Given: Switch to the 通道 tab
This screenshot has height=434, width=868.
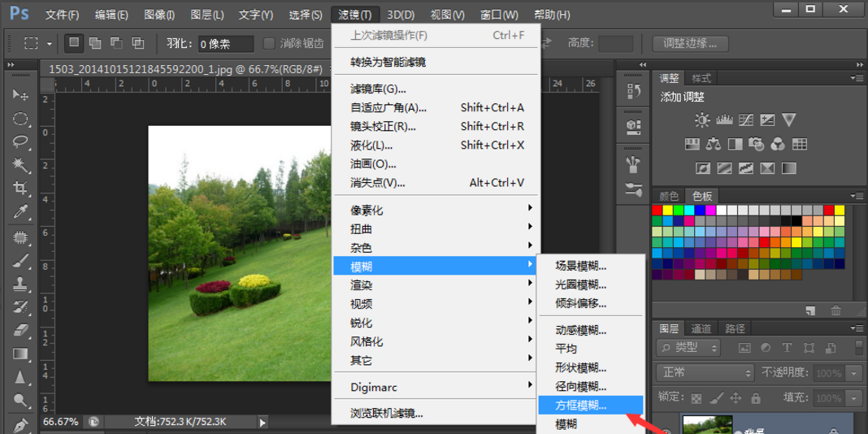Looking at the screenshot, I should [x=701, y=328].
